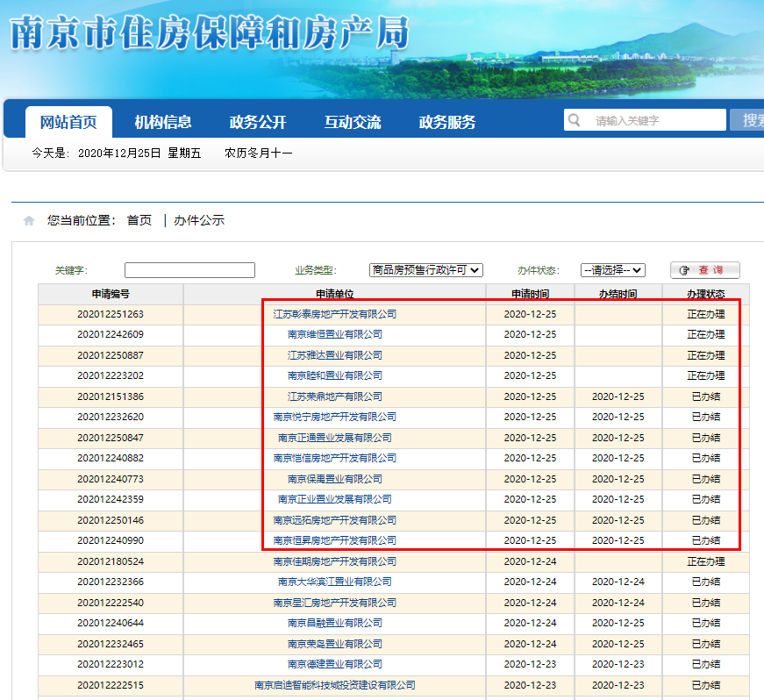Image resolution: width=764 pixels, height=700 pixels.
Task: Select application number 202012240644
Action: (x=111, y=623)
